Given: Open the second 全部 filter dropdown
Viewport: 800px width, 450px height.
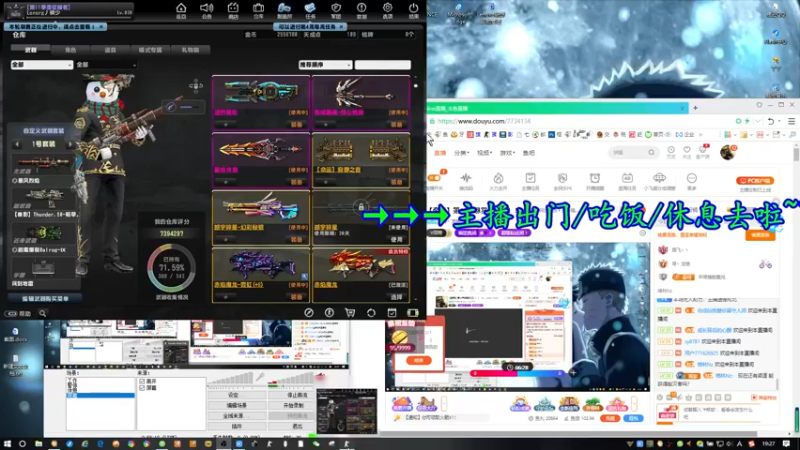Looking at the screenshot, I should [x=106, y=65].
